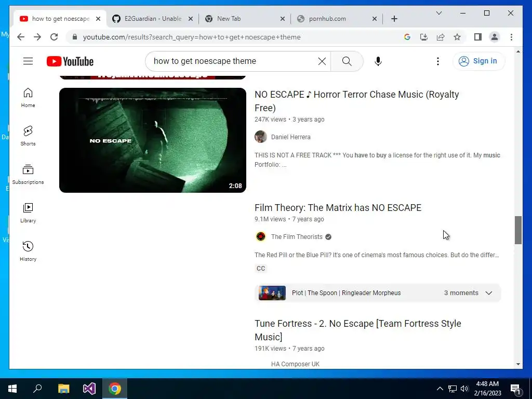532x399 pixels.
Task: Open Daniel Herrera channel name
Action: (290, 137)
